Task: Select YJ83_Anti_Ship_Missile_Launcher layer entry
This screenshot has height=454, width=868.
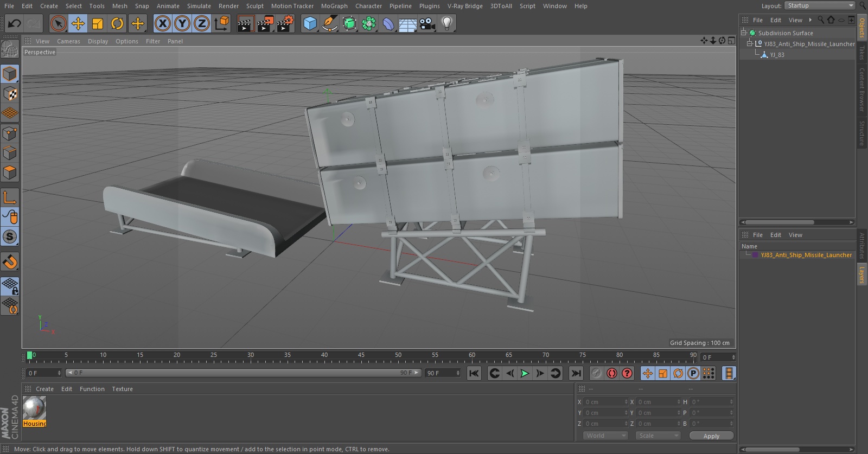Action: [x=806, y=255]
